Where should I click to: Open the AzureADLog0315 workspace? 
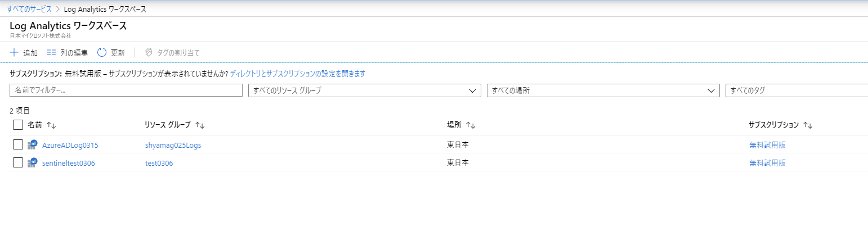click(x=70, y=145)
